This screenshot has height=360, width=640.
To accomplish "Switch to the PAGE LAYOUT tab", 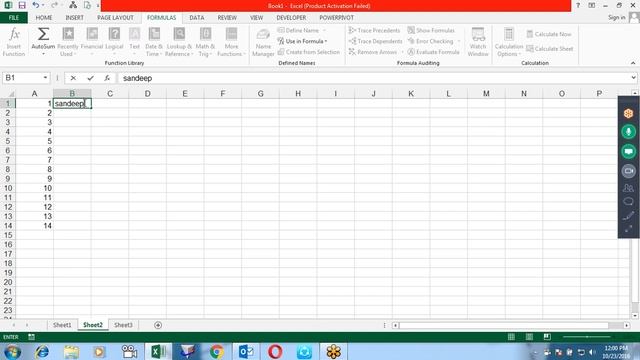I will click(115, 18).
